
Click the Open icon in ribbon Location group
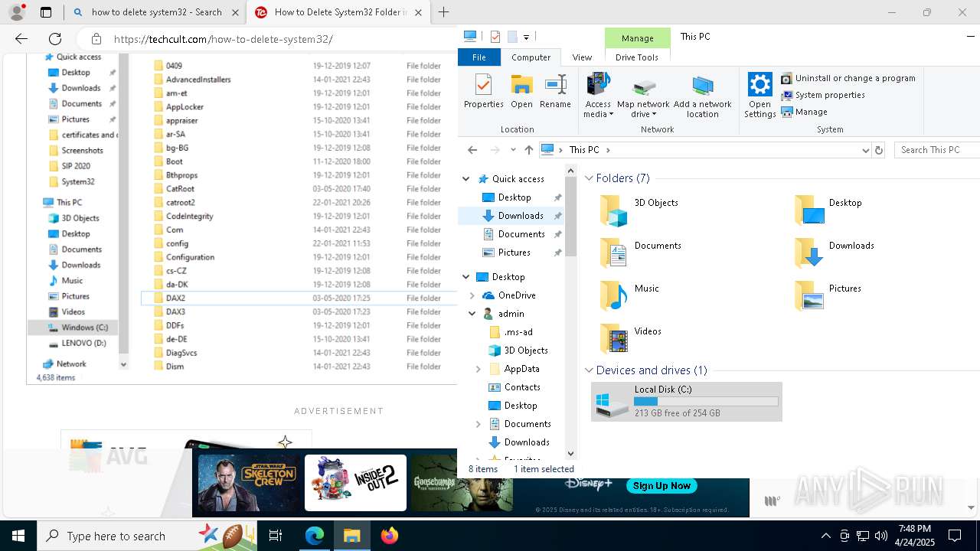click(521, 92)
